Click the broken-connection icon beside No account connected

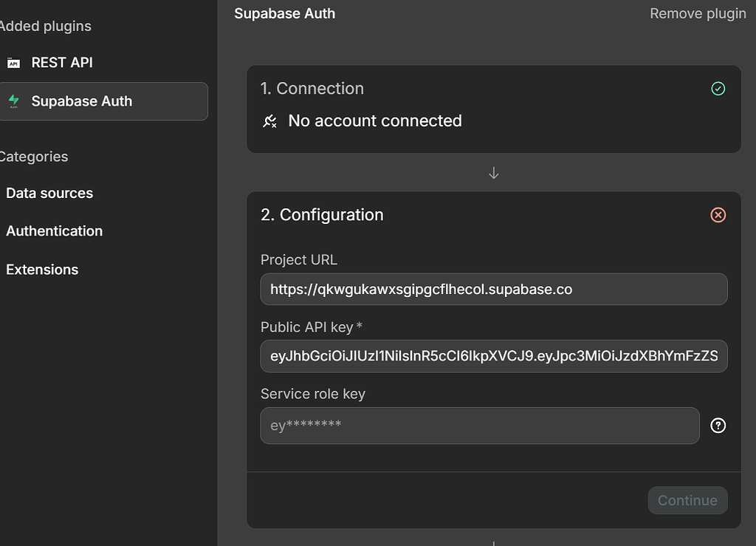[x=269, y=120]
